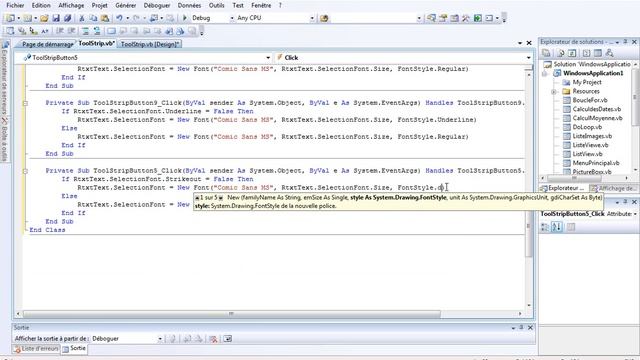Open the Outils menu
The image size is (640, 360).
coord(216,5)
